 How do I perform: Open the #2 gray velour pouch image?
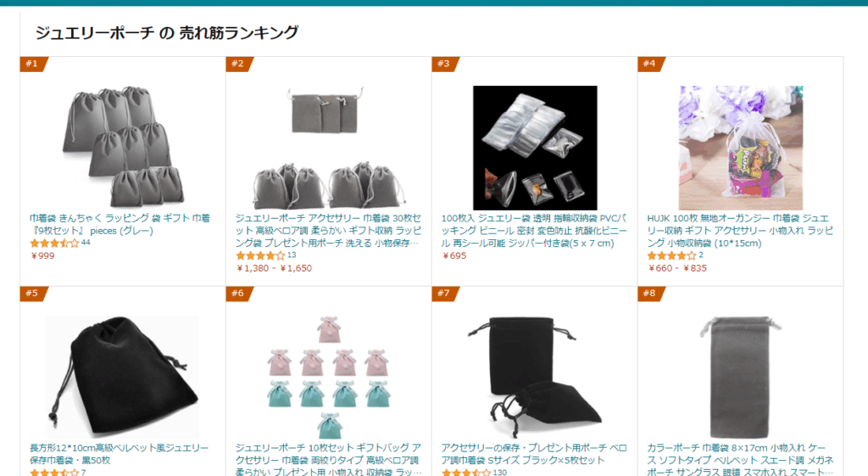[x=328, y=147]
